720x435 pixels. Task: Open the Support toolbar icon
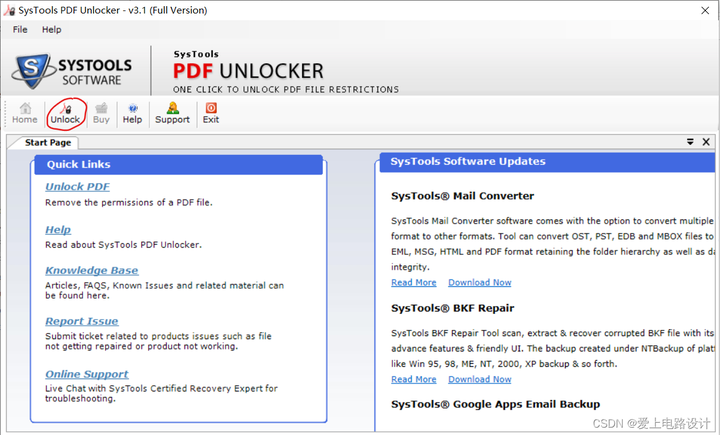pyautogui.click(x=172, y=113)
